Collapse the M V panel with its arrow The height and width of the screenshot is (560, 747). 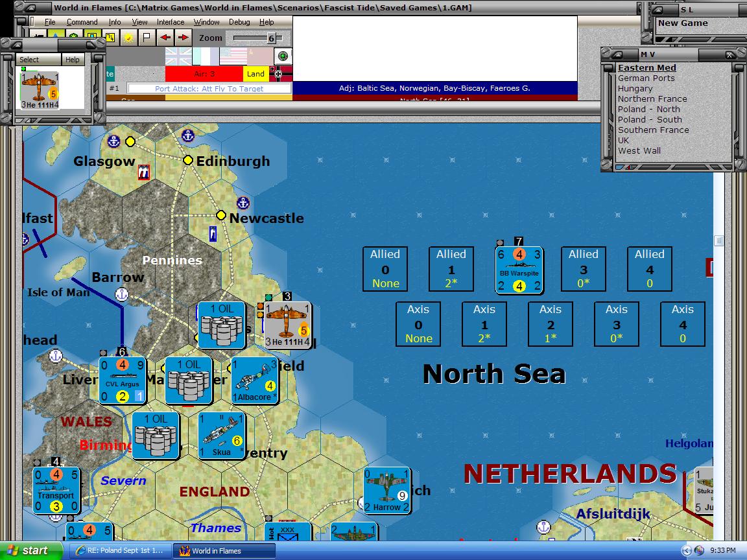point(617,54)
